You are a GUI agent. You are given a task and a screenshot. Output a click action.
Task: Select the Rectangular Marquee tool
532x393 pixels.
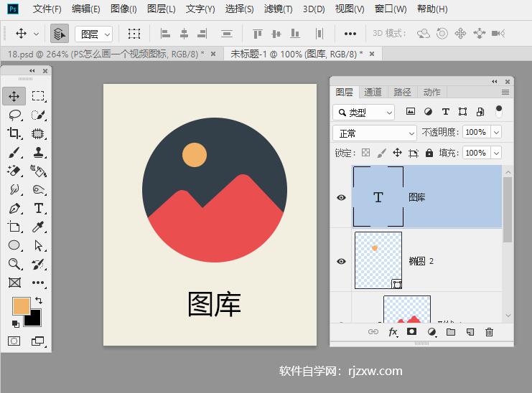(38, 96)
